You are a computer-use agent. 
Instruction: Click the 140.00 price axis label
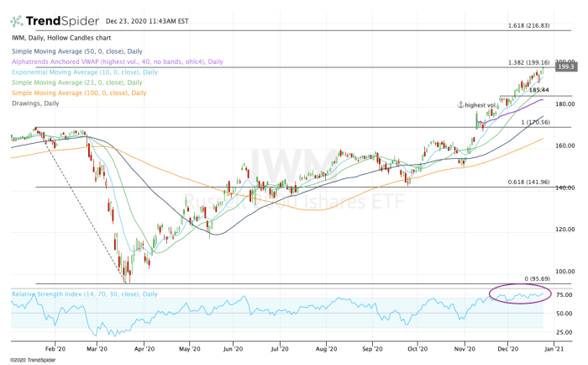pos(564,188)
